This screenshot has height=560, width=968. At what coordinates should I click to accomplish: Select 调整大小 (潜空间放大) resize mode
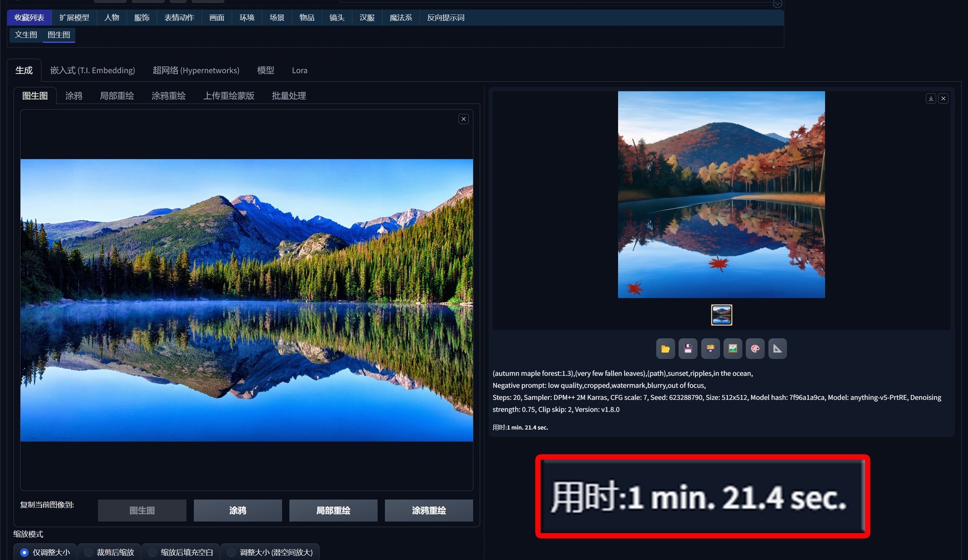pyautogui.click(x=270, y=552)
